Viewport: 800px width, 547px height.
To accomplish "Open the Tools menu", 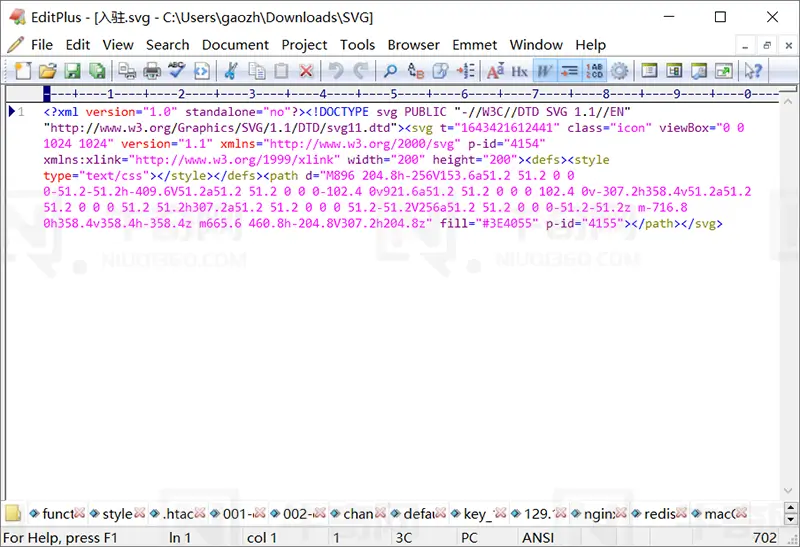I will click(357, 45).
